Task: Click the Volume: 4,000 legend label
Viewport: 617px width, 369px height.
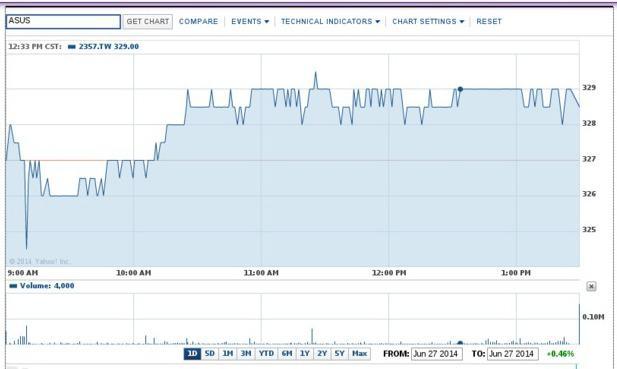Action: click(47, 286)
